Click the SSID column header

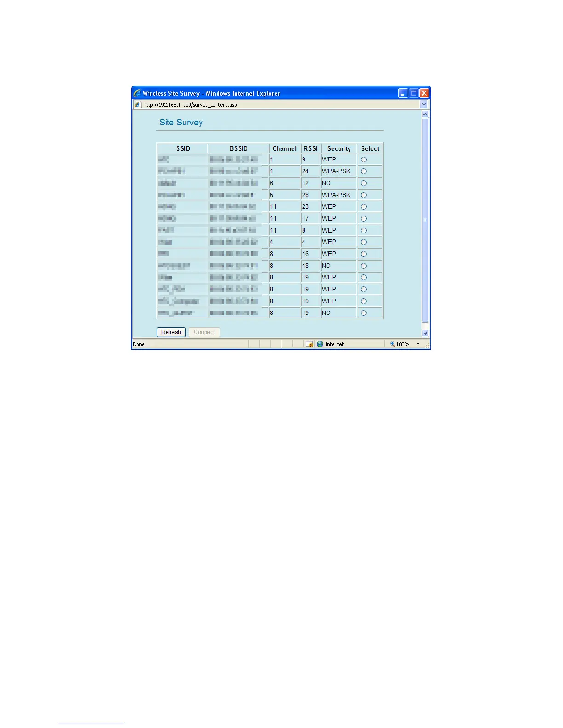pyautogui.click(x=183, y=148)
